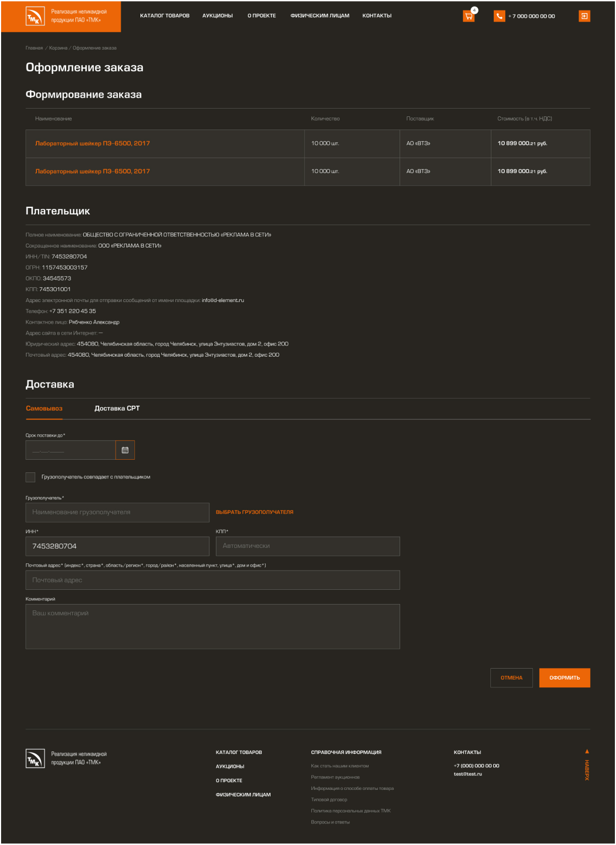Click the login icon at top right
This screenshot has width=616, height=845.
(584, 16)
